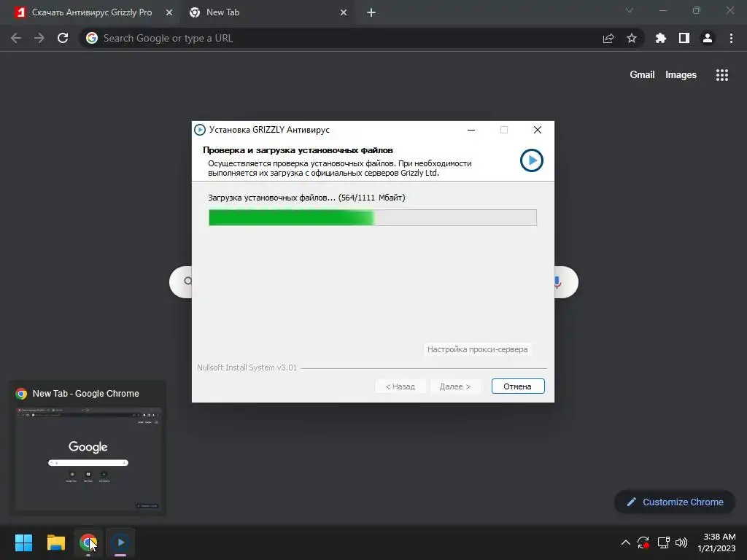Close the Скачать Антивирус Grizzly Pro tab
The height and width of the screenshot is (560, 747).
click(169, 12)
